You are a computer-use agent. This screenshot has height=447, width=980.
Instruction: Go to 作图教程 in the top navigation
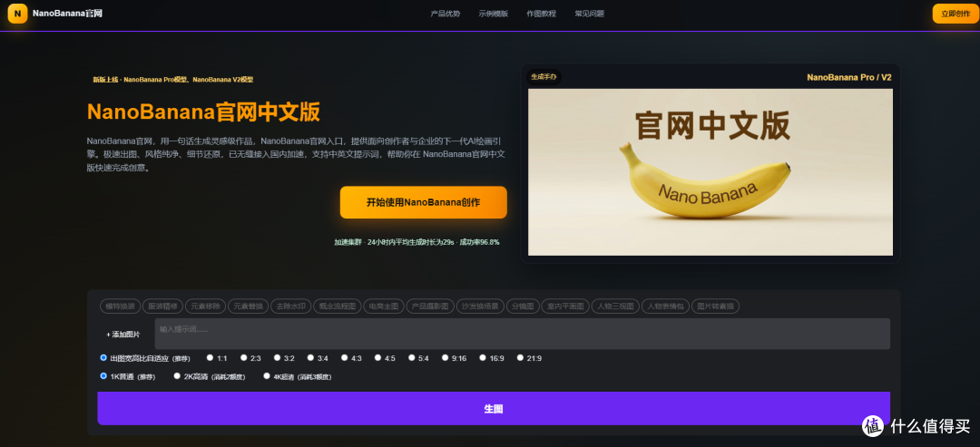541,14
